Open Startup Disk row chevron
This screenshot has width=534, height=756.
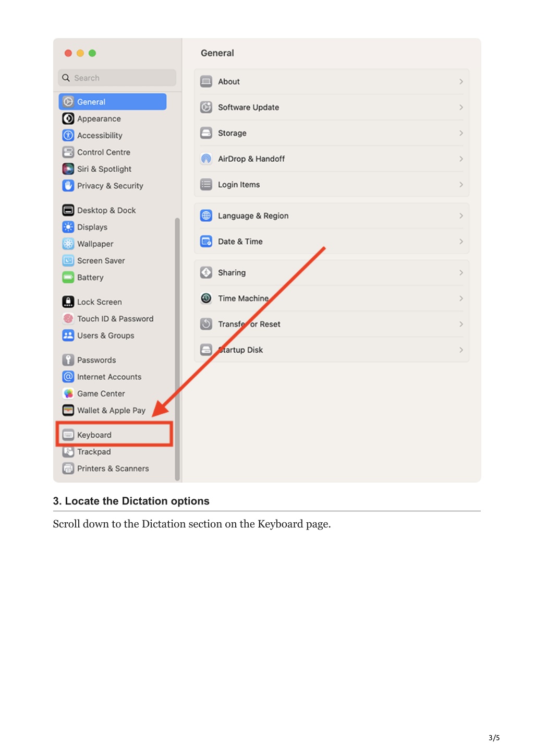461,350
